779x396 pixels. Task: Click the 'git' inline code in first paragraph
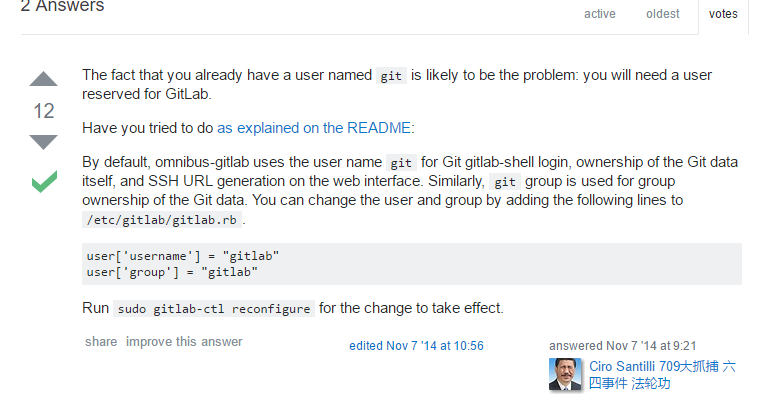click(391, 76)
